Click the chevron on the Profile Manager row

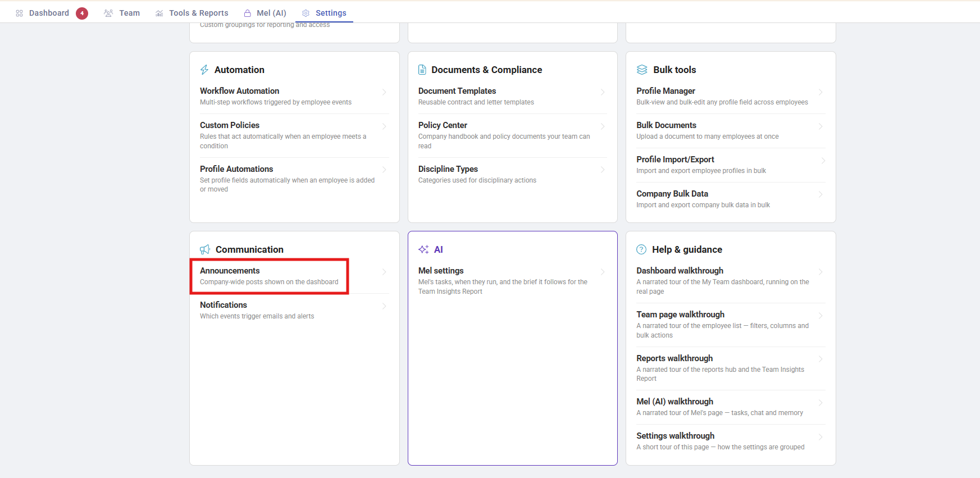[x=821, y=92]
